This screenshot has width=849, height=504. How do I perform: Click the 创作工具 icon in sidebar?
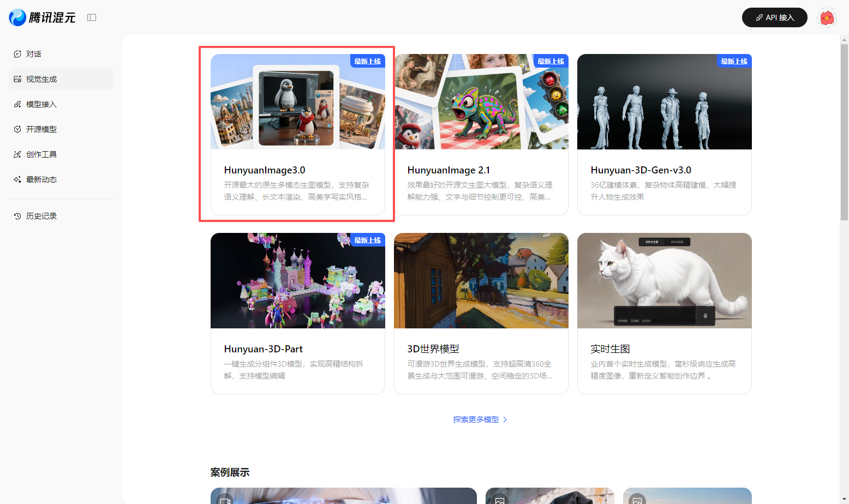(x=17, y=154)
